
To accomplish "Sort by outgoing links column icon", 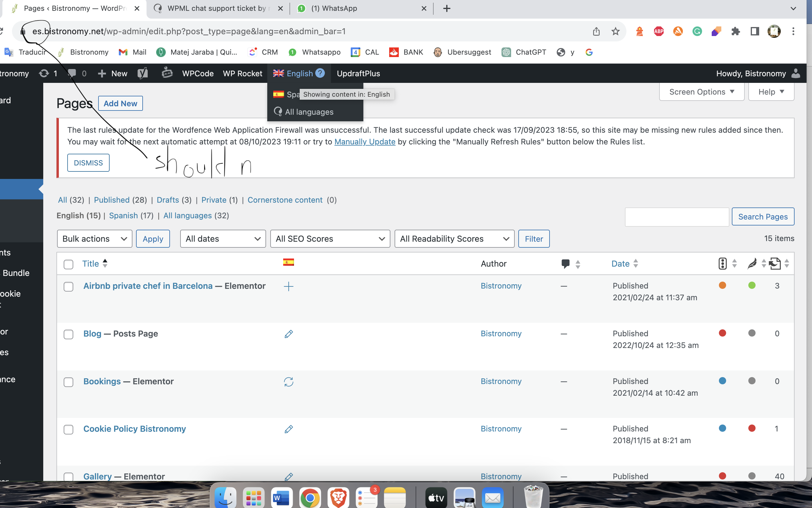I will 774,264.
